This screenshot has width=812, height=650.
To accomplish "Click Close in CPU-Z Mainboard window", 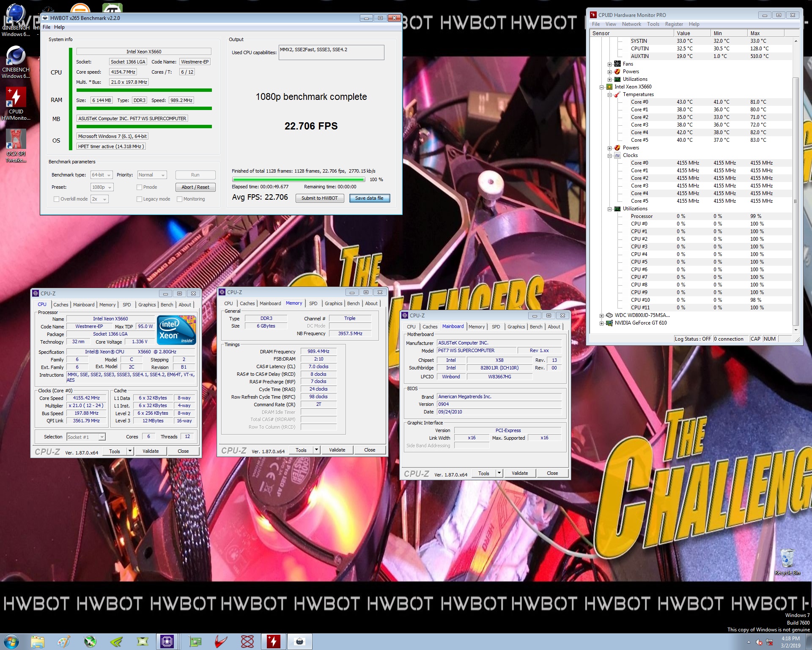I will tap(552, 473).
